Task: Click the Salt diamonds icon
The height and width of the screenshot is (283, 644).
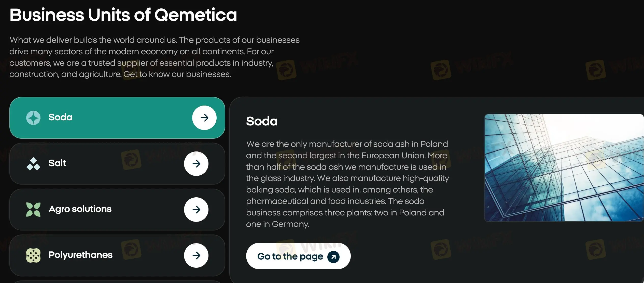Action: [x=33, y=164]
